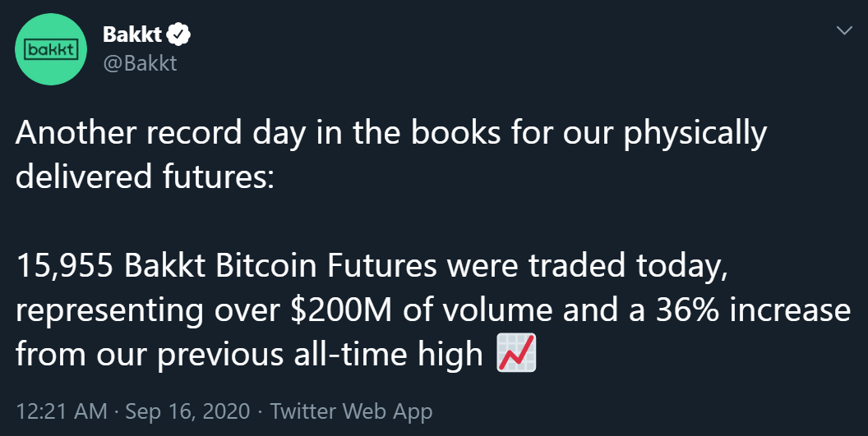
Task: Open the tweet options chevron menu
Action: [844, 30]
